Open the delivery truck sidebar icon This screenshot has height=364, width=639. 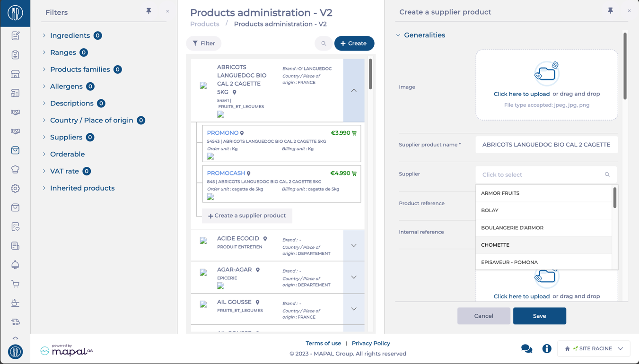(15, 322)
